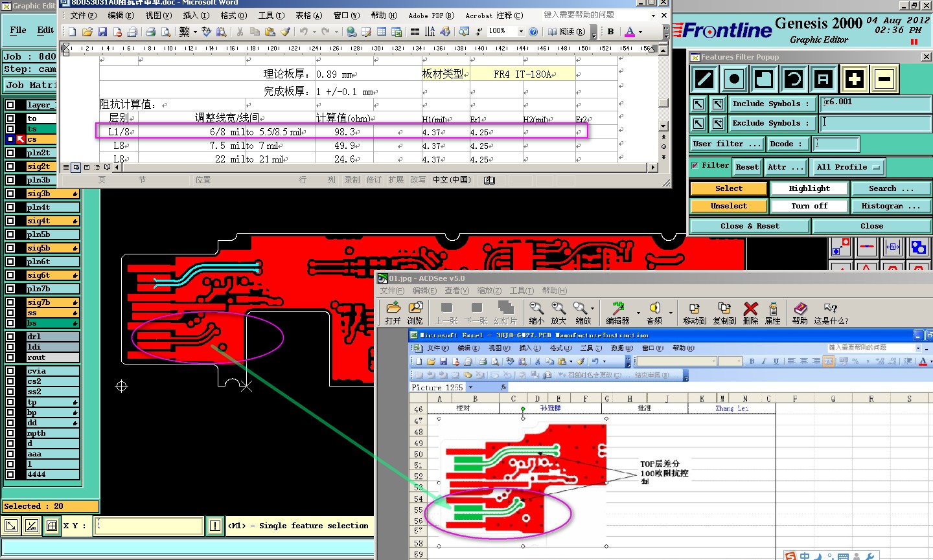This screenshot has height=560, width=933.
Task: Toggle display box of layer to
Action: point(10,118)
